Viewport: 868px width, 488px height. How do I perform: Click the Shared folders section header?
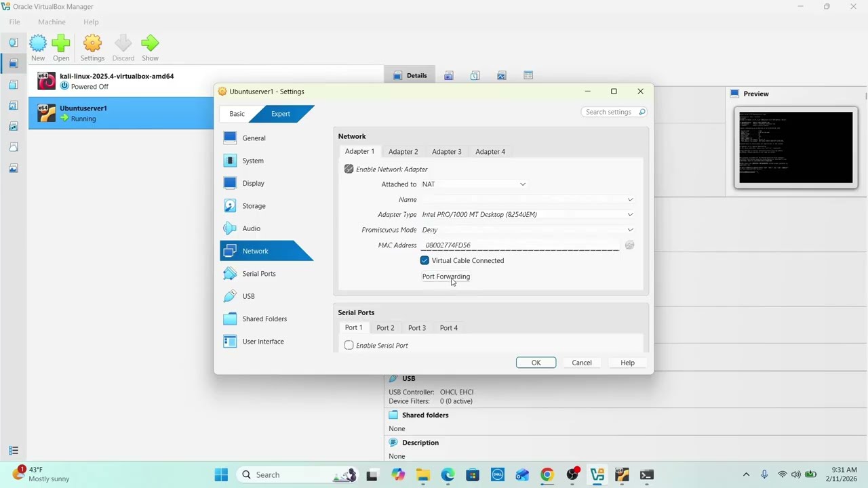[x=425, y=415]
